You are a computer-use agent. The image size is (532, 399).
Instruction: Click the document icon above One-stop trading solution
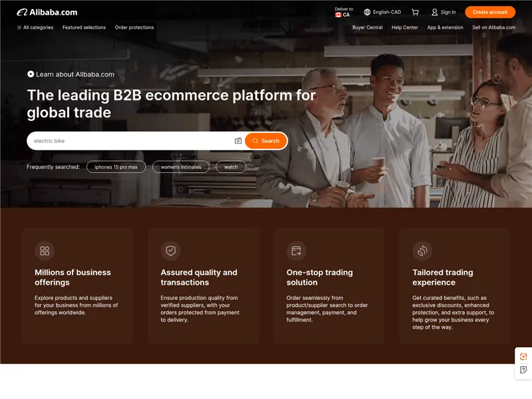tap(295, 251)
